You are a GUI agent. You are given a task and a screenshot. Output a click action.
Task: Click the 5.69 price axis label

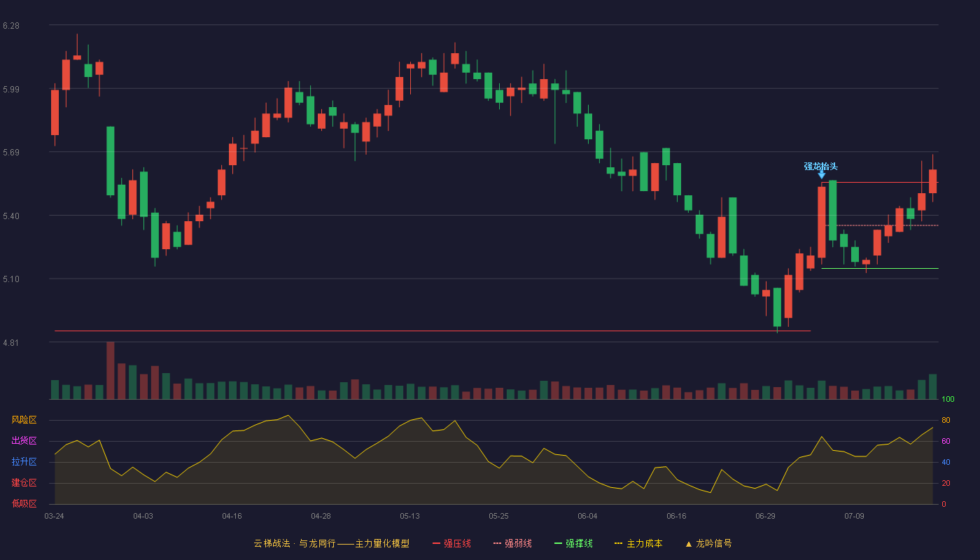pyautogui.click(x=10, y=152)
